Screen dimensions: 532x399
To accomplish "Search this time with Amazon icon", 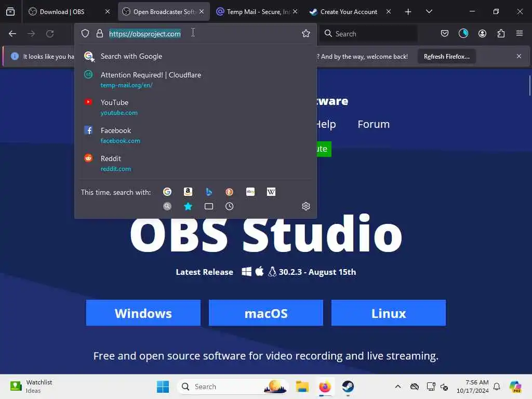I will tap(188, 192).
